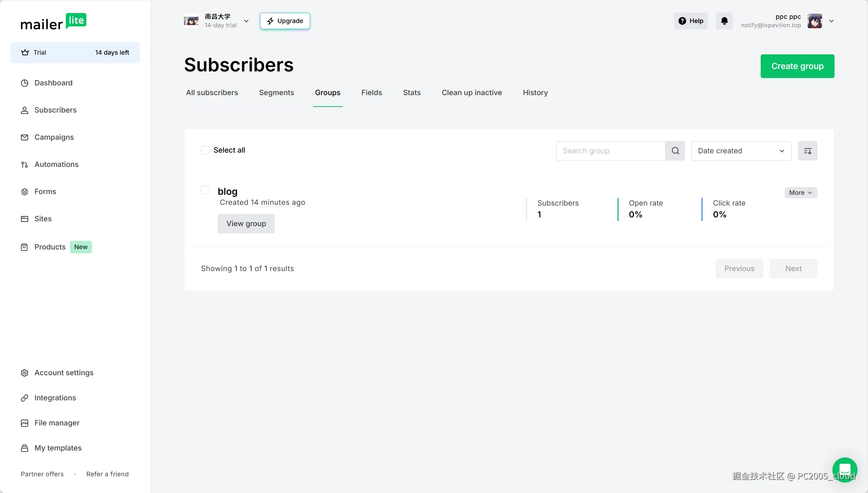Viewport: 868px width, 493px height.
Task: Click the Integrations link icon
Action: 24,398
